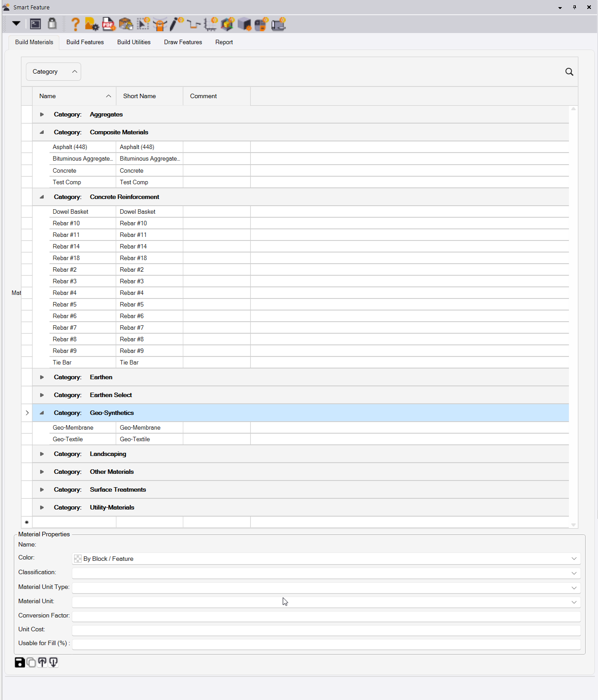Click the export up-arrow icon

click(x=42, y=663)
